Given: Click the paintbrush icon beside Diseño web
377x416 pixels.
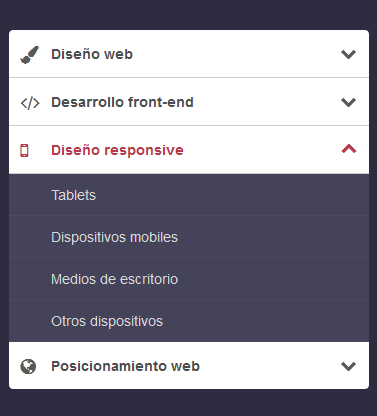Looking at the screenshot, I should click(29, 55).
